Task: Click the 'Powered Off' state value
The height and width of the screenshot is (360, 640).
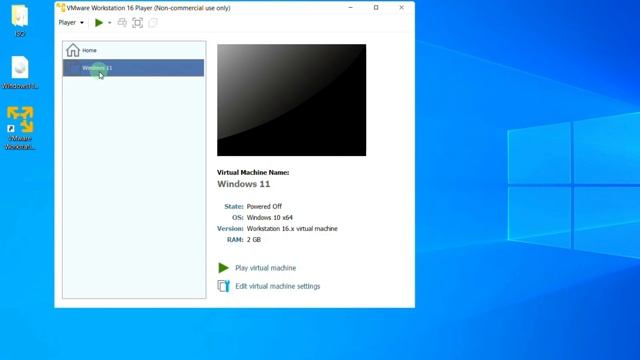Action: [x=264, y=207]
